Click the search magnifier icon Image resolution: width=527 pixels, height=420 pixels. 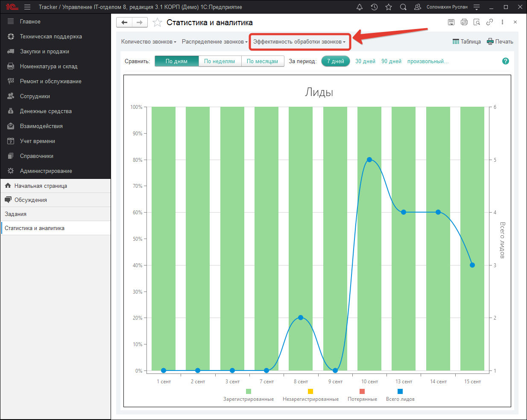pos(403,7)
